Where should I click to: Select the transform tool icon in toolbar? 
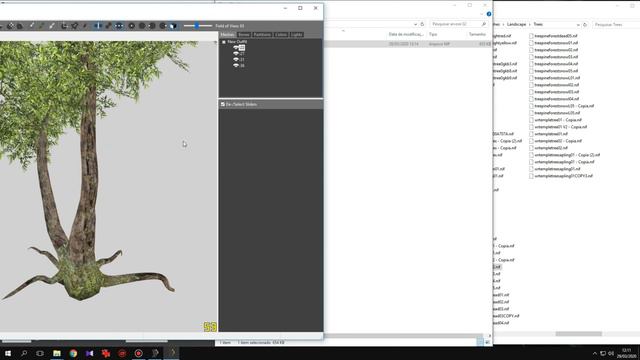pyautogui.click(x=64, y=26)
